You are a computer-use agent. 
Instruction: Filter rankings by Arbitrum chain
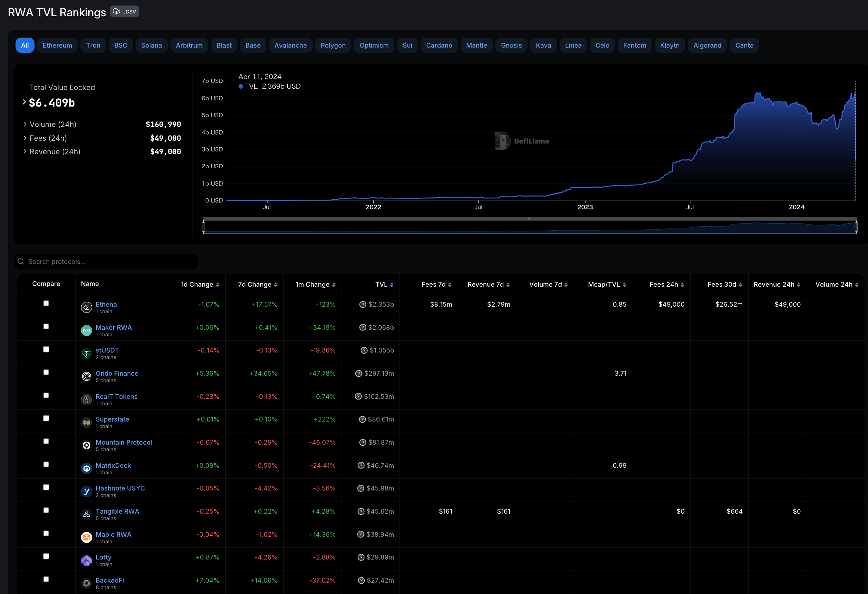[x=189, y=45]
